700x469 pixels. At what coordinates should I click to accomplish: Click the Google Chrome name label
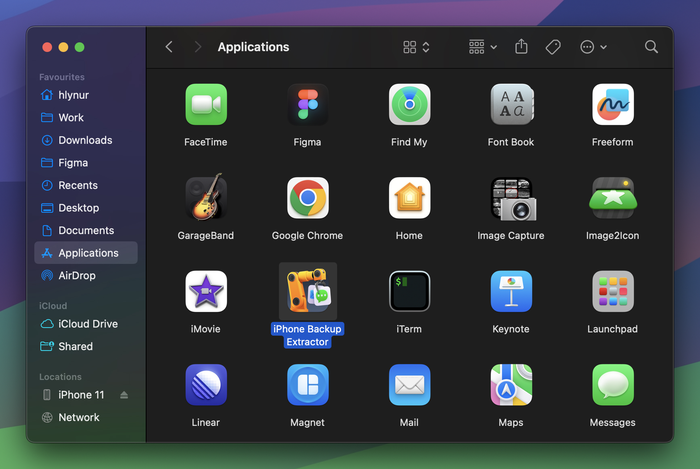308,236
